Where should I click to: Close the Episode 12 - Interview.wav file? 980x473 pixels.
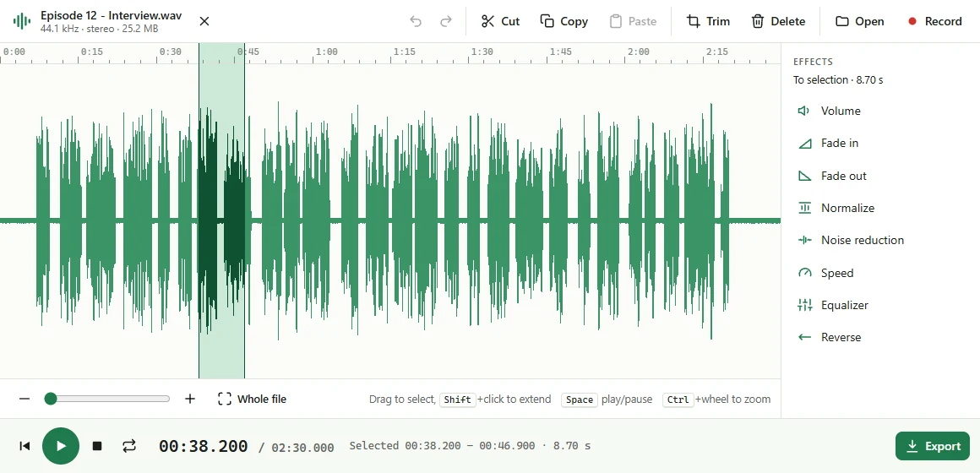[x=204, y=21]
